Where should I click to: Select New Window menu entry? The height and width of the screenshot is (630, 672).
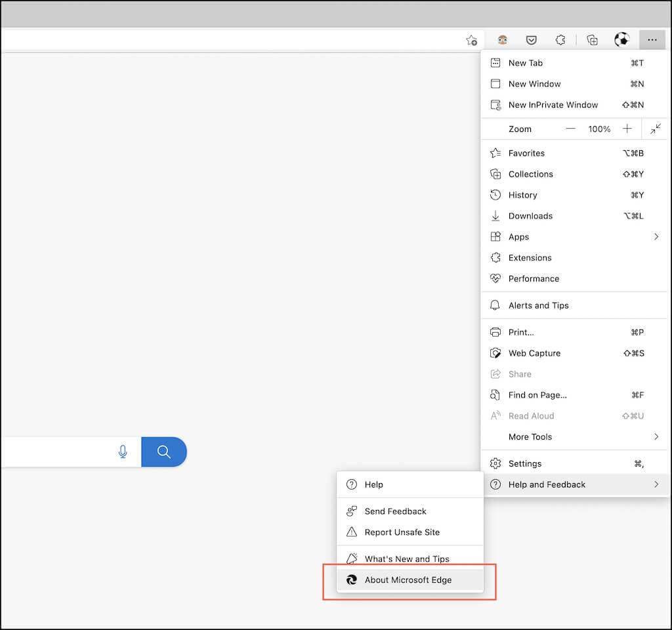(574, 84)
